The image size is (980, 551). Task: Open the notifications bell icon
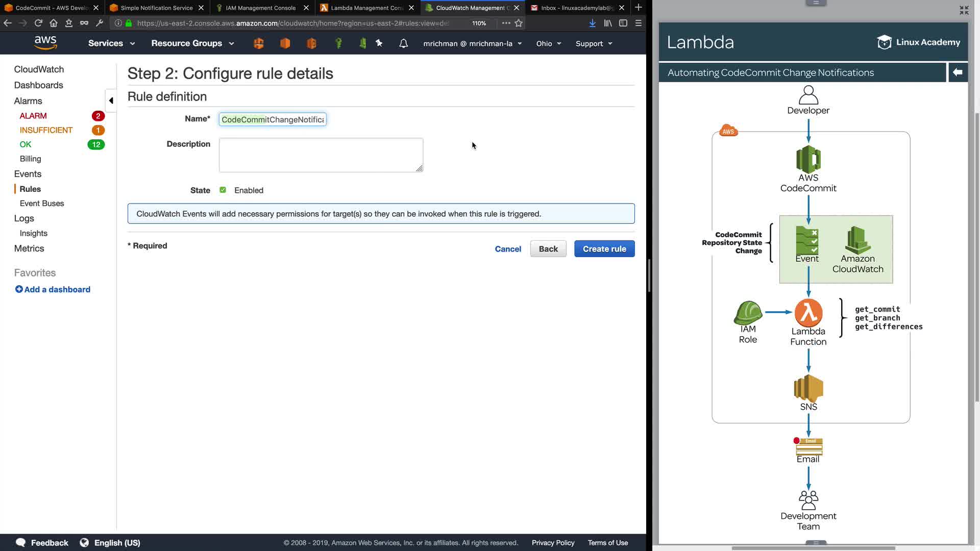click(403, 43)
